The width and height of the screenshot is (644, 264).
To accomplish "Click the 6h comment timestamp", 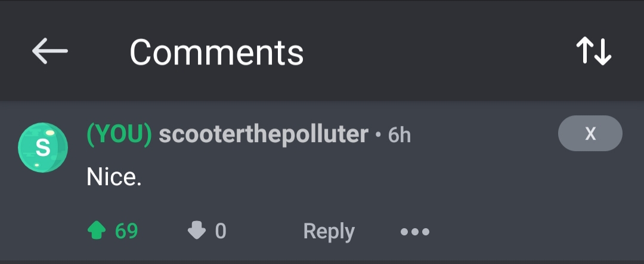I will click(399, 136).
